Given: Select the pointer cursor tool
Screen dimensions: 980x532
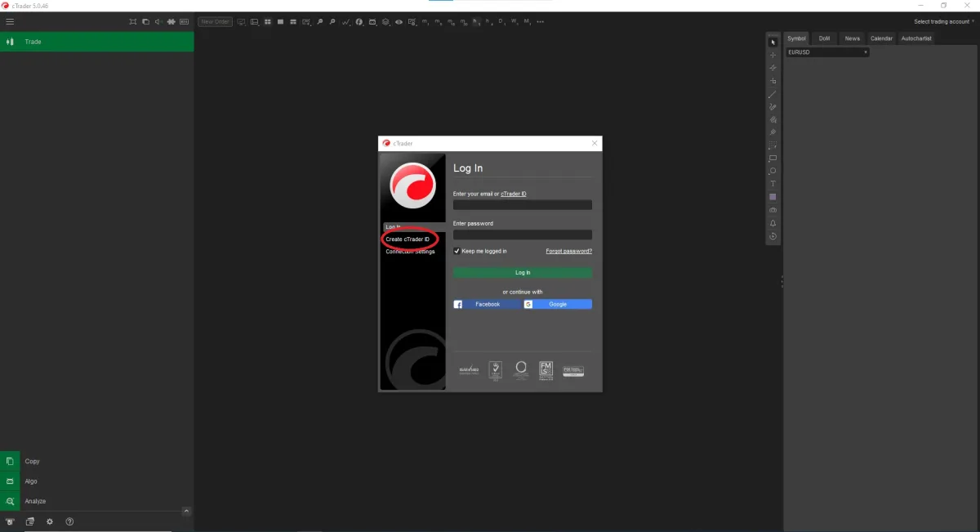Looking at the screenshot, I should tap(773, 42).
